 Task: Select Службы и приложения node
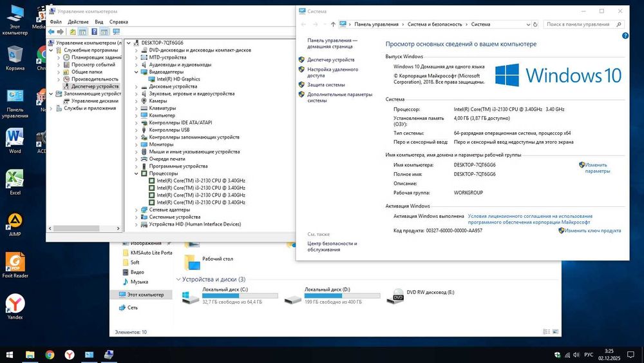tap(90, 108)
